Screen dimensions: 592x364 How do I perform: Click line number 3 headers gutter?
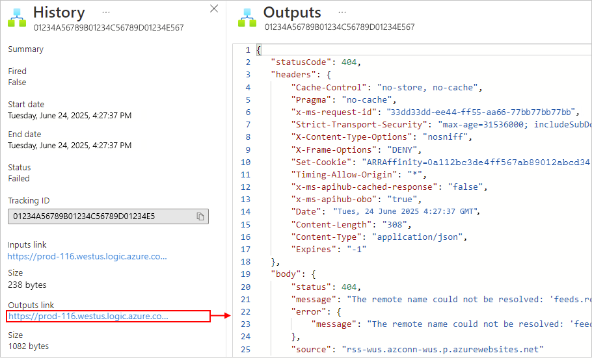point(248,75)
